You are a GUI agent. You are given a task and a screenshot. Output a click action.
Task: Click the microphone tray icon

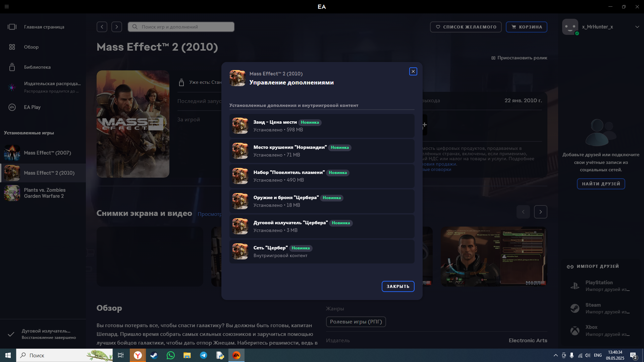click(x=572, y=355)
